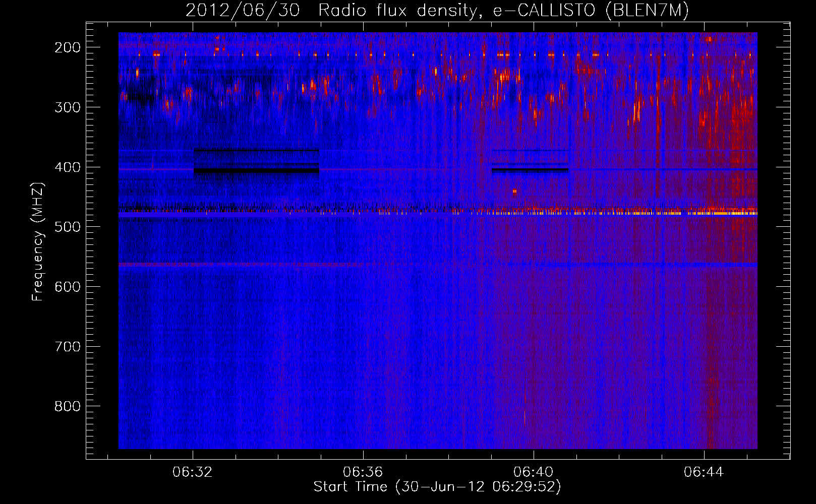Click the 06:32 time tick label
Screen dimensions: 816x504
tap(193, 472)
